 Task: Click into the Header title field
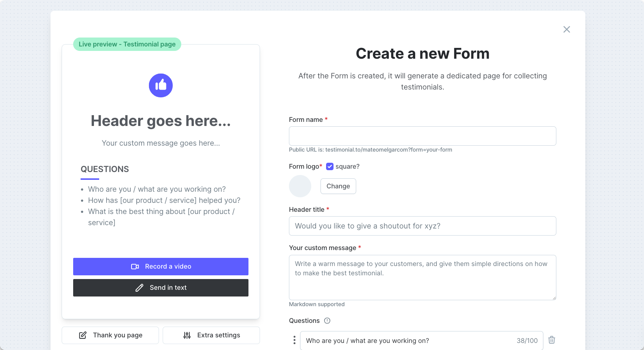pyautogui.click(x=422, y=226)
